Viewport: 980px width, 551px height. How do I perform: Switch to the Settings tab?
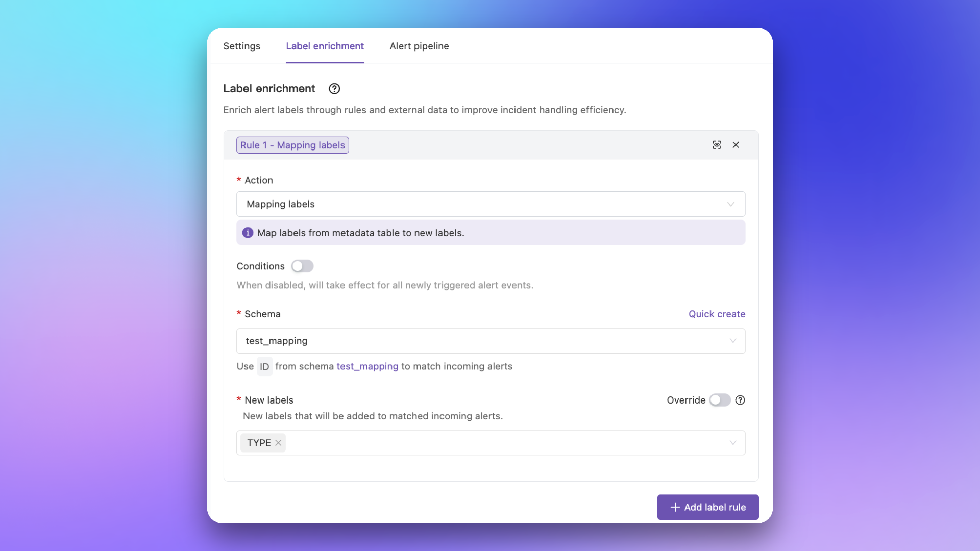click(241, 46)
